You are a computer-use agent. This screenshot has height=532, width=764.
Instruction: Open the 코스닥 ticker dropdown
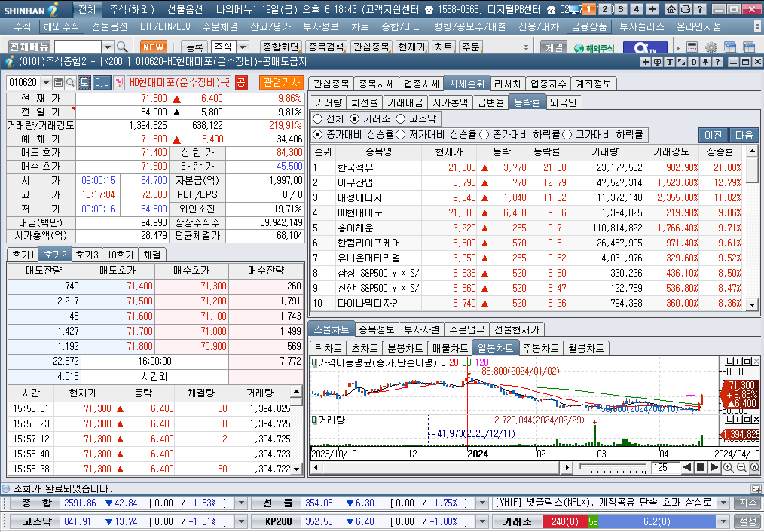click(241, 521)
